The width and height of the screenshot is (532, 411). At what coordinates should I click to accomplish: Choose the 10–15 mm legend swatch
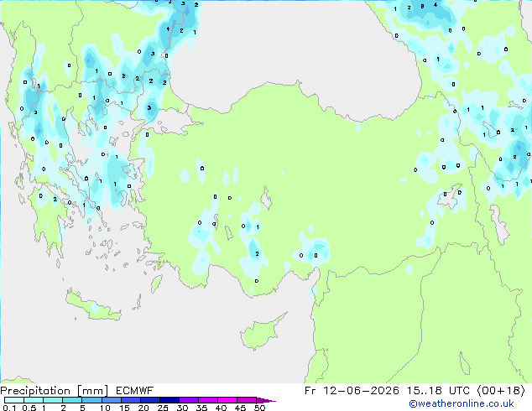[111, 400]
